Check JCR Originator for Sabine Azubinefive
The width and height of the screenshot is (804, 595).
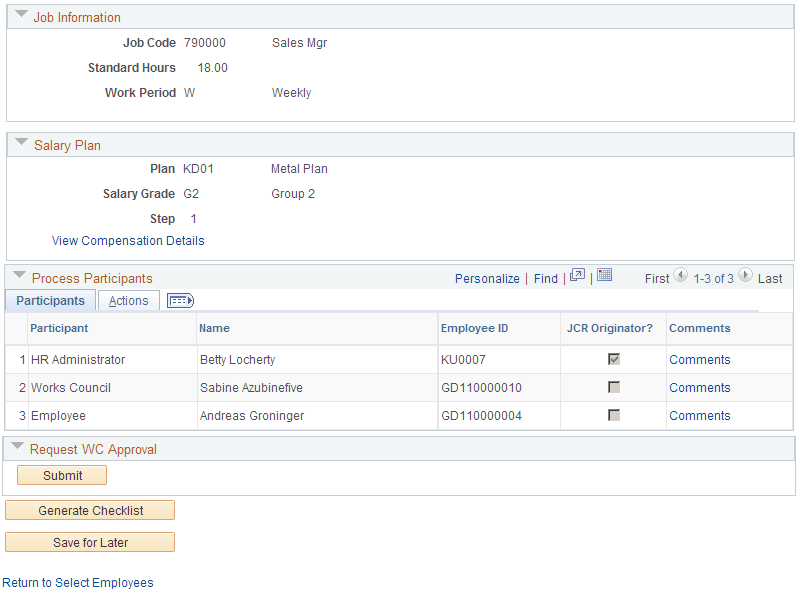tap(613, 388)
